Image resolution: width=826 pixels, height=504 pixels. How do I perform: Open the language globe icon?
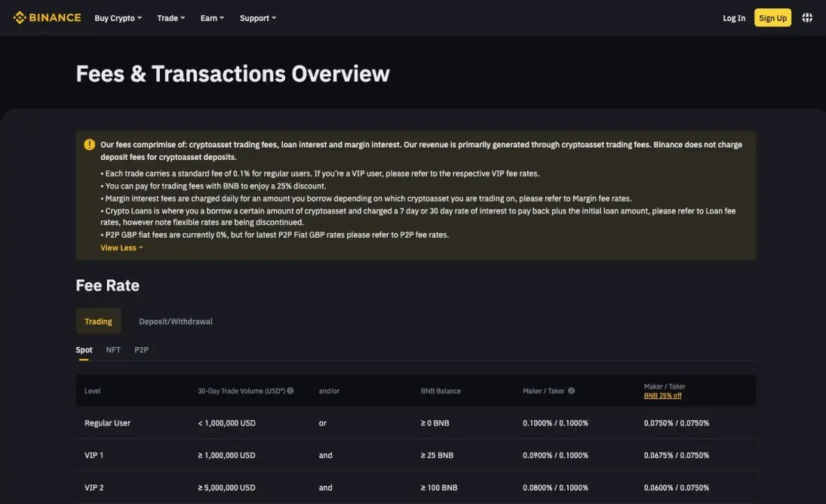(807, 17)
